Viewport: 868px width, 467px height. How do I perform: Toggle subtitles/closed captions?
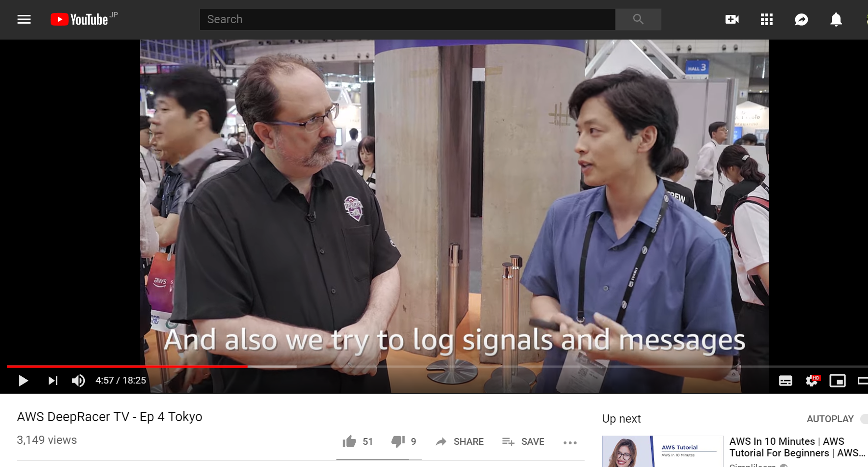point(785,381)
